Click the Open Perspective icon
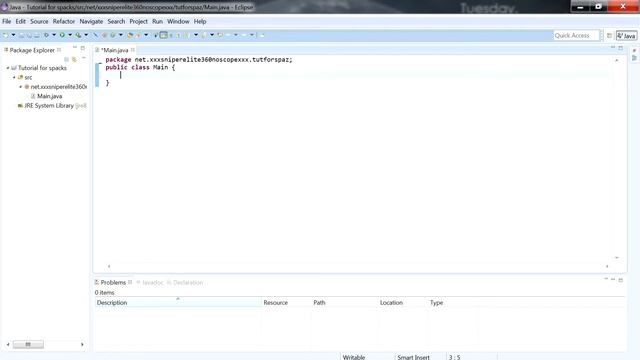This screenshot has height=360, width=640. coord(609,36)
